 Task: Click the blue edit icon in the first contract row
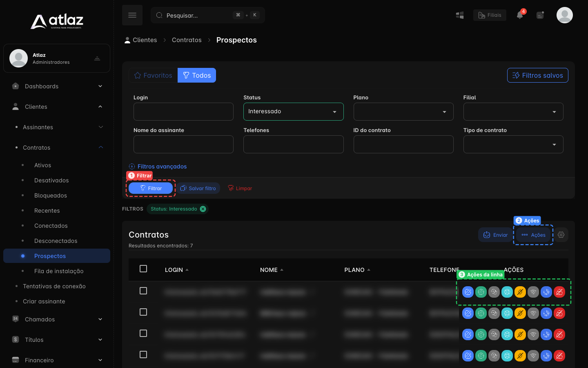468,292
